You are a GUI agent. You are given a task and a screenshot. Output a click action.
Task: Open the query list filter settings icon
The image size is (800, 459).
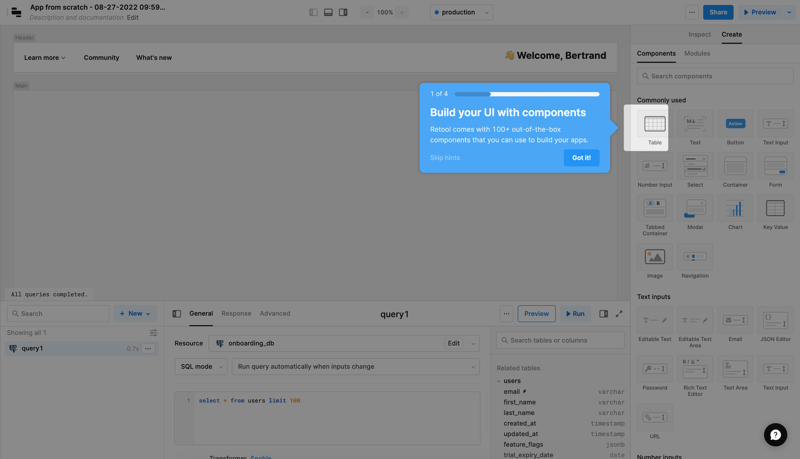(x=153, y=333)
